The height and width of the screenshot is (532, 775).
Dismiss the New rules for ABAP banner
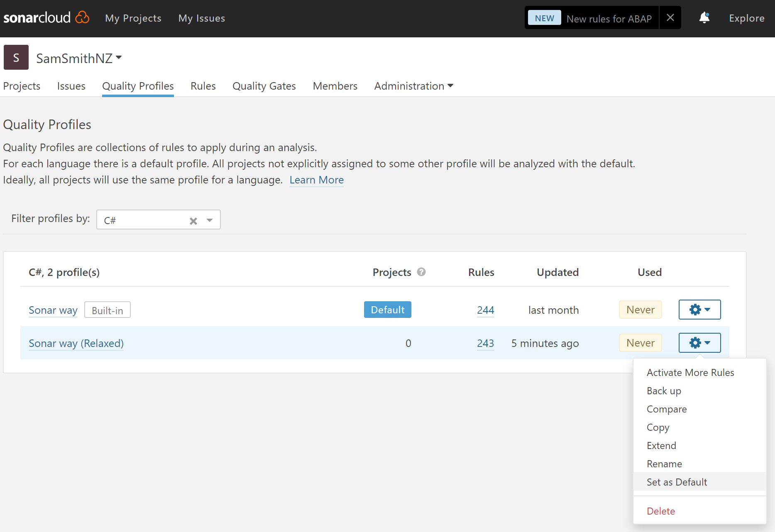[670, 18]
